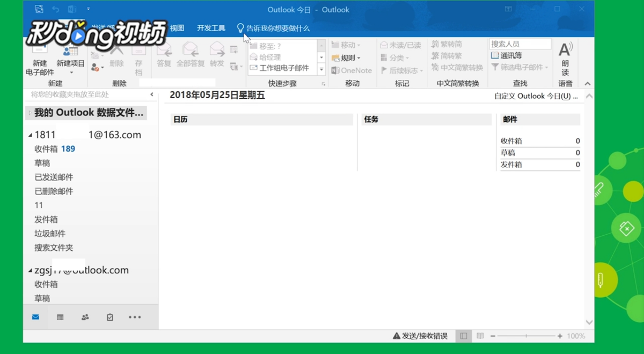This screenshot has width=644, height=354.
Task: Open the Customize Quick Access Toolbar arrow
Action: tap(88, 9)
